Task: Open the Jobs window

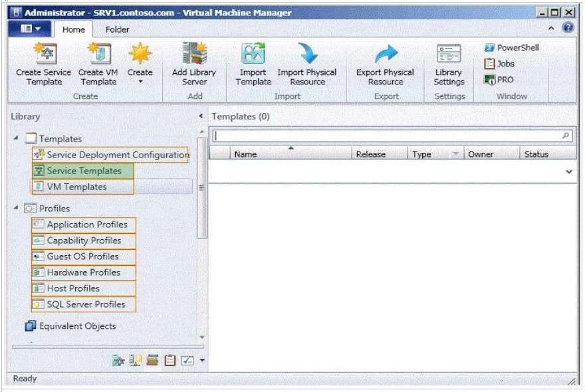Action: 499,64
